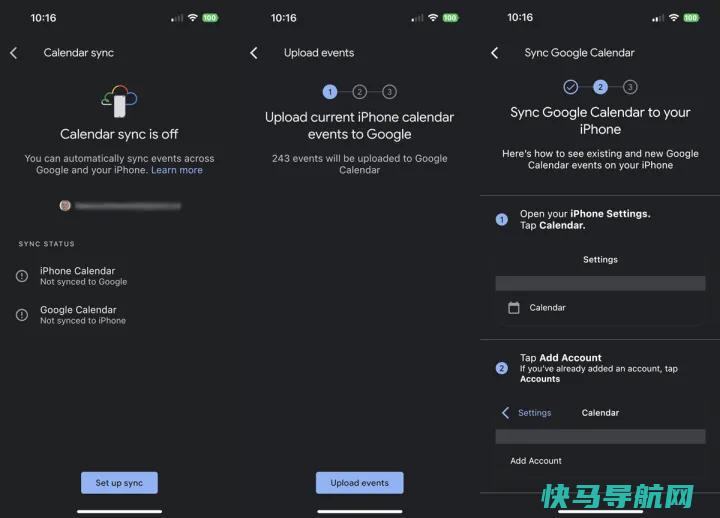Tap the 'Calendar sync is off' heading
Viewport: 720px width, 518px height.
pyautogui.click(x=119, y=134)
